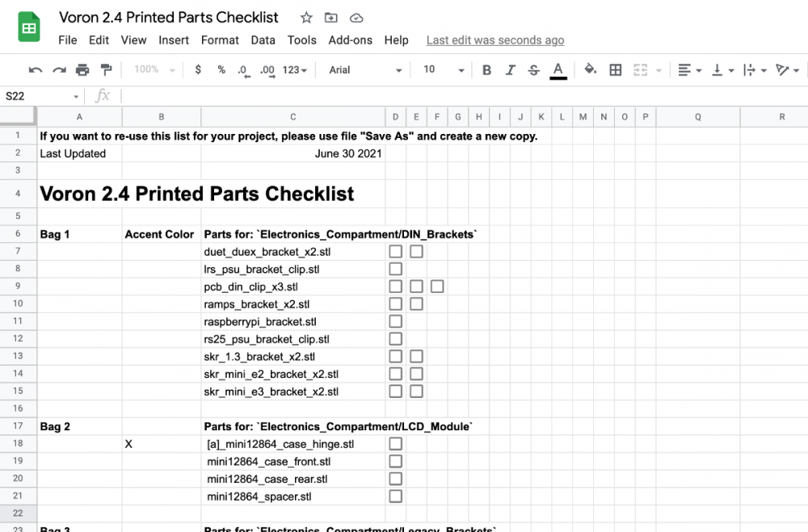Viewport: 808px width, 532px height.
Task: Select the 'Accent Color' cell
Action: [x=162, y=234]
